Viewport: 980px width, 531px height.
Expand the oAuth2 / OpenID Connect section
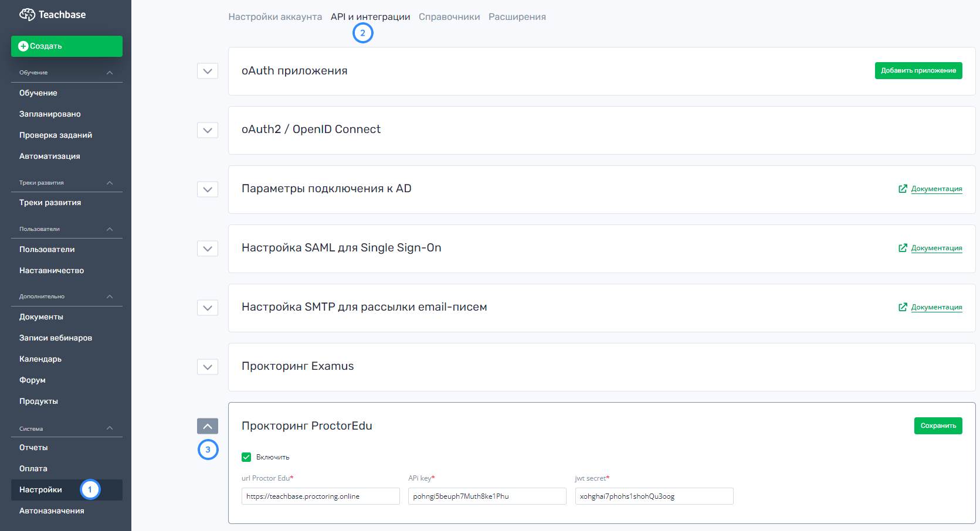click(x=208, y=130)
